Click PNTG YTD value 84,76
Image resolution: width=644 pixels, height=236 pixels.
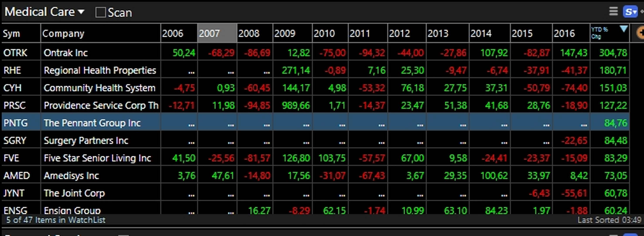[616, 123]
